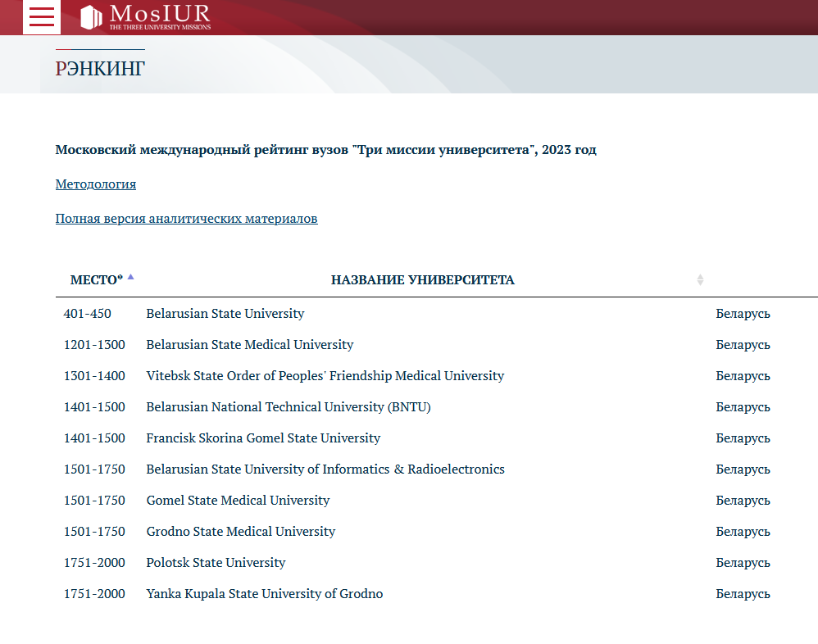Sort by МЕСТО ascending arrow
This screenshot has width=818, height=644.
coord(131,277)
